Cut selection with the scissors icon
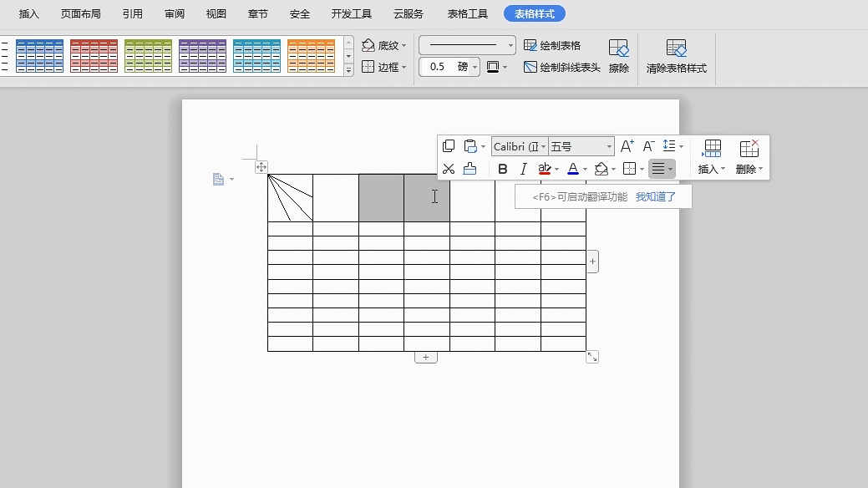The width and height of the screenshot is (868, 488). point(448,168)
